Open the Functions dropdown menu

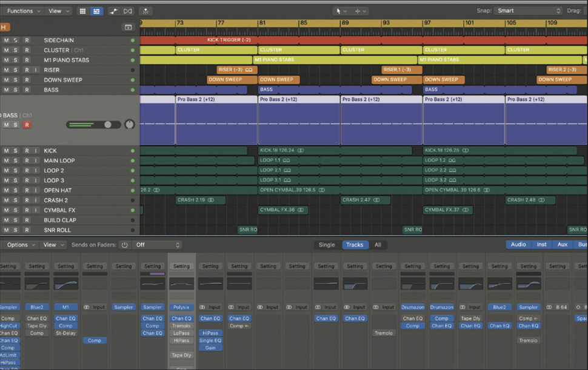pos(23,12)
